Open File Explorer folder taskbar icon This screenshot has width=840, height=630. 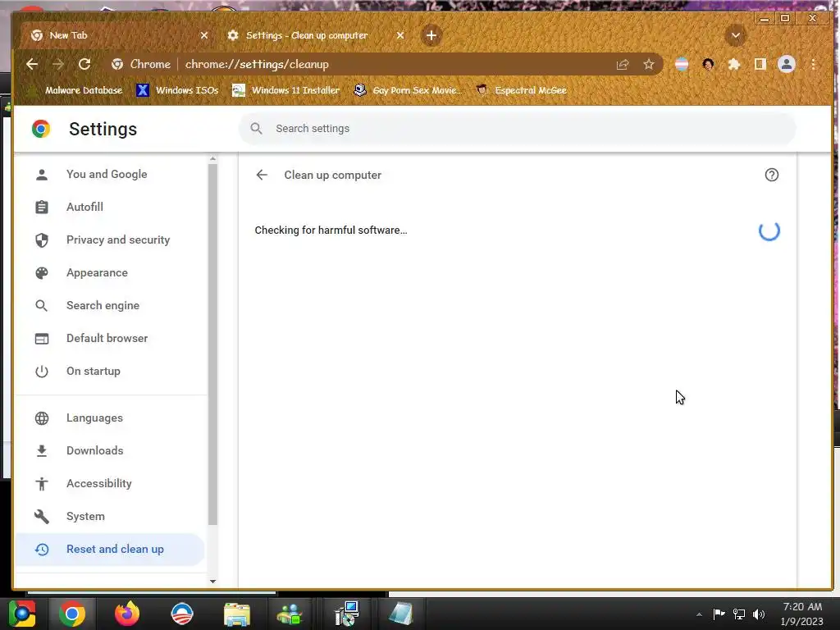pyautogui.click(x=237, y=614)
